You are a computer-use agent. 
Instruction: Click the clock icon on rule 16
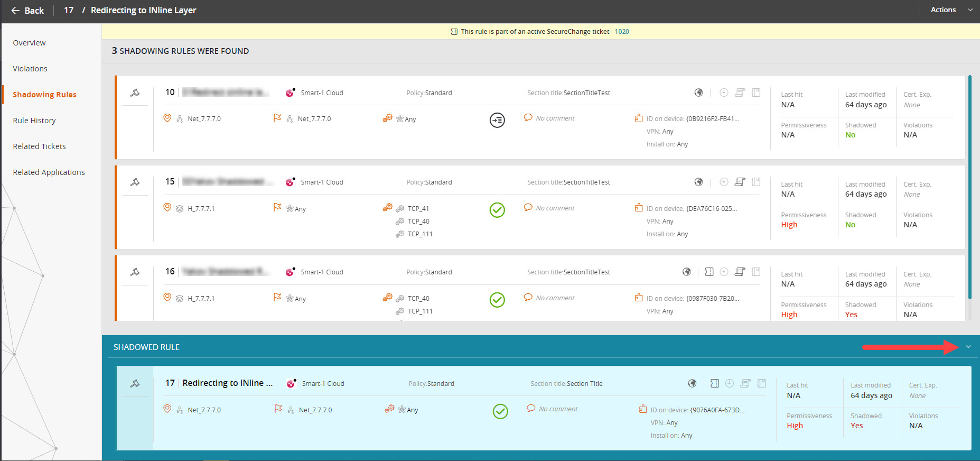point(724,272)
